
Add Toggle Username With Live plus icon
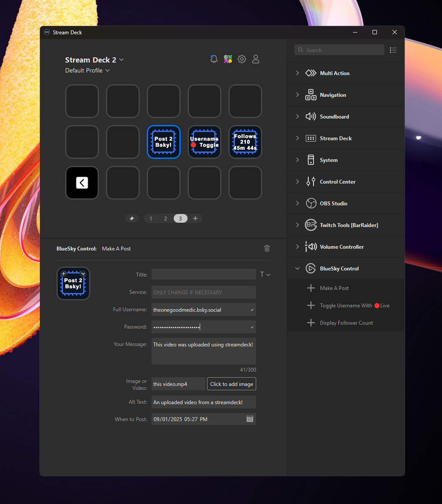click(x=311, y=305)
